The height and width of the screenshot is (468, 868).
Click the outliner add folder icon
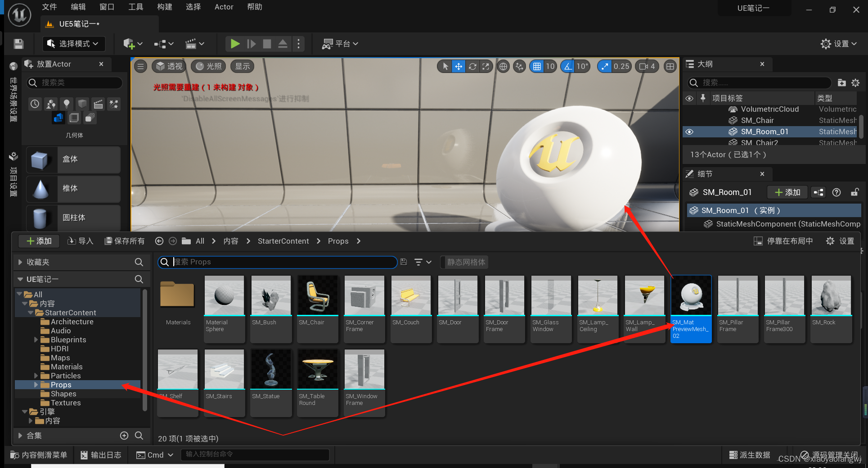(841, 83)
